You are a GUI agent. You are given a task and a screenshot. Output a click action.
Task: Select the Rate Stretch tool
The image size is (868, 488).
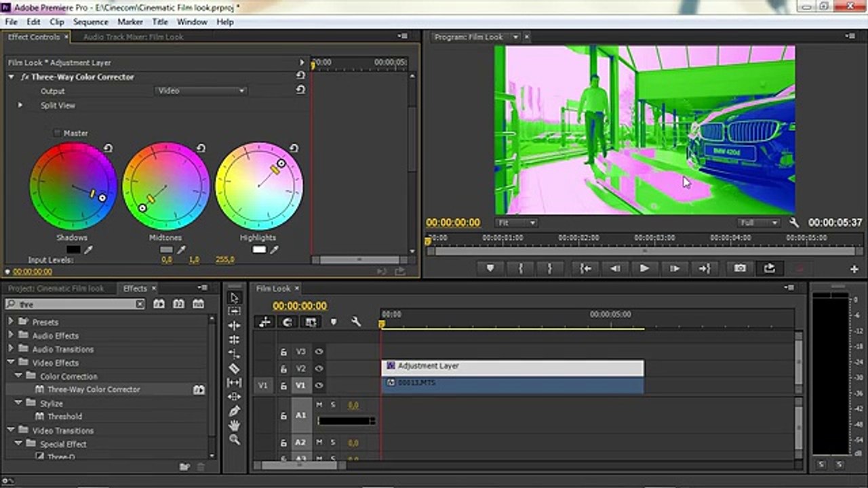tap(235, 354)
